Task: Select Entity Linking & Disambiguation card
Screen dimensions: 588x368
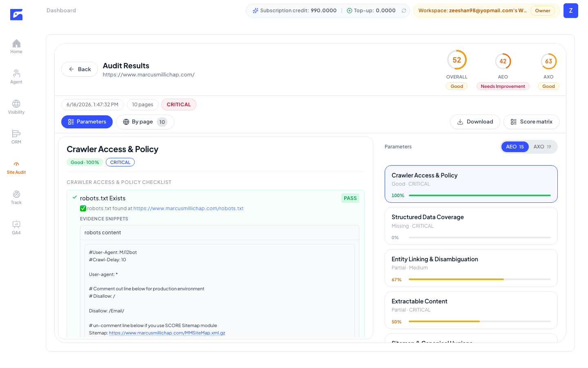Action: [x=471, y=268]
